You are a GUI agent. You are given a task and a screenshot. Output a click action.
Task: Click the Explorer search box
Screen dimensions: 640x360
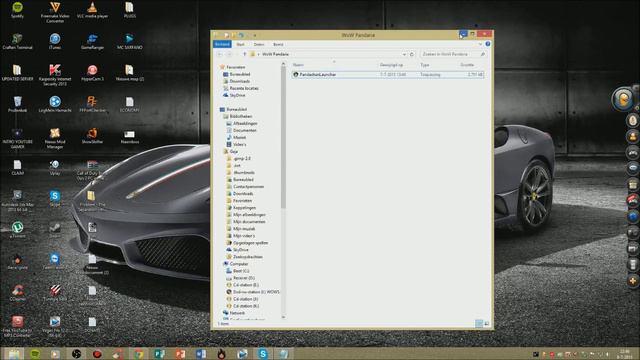(x=454, y=54)
